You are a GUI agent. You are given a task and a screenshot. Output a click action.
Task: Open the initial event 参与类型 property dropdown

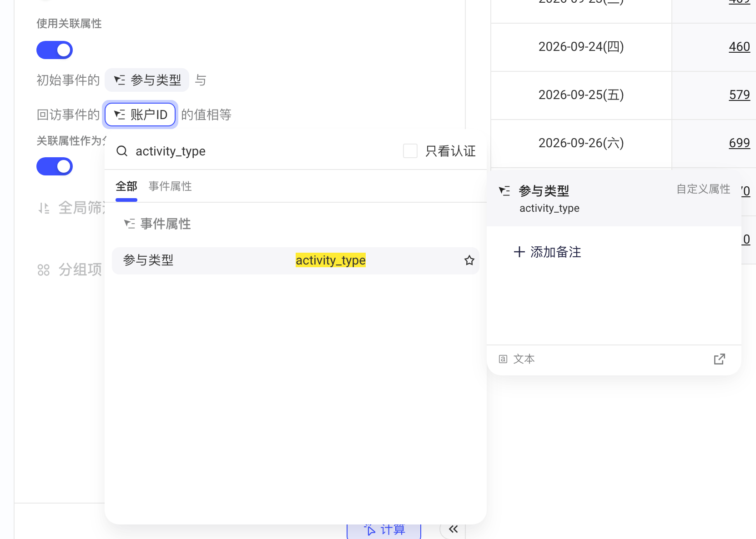[147, 80]
